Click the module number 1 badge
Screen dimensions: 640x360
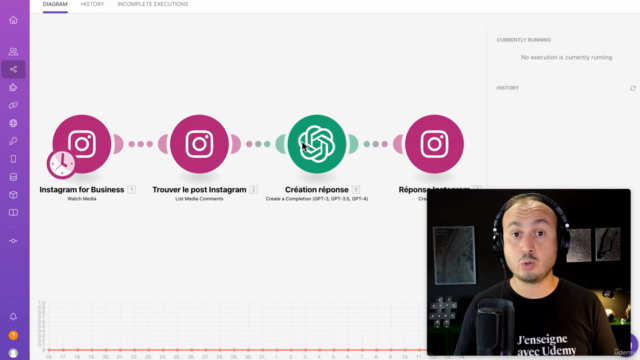pyautogui.click(x=131, y=189)
